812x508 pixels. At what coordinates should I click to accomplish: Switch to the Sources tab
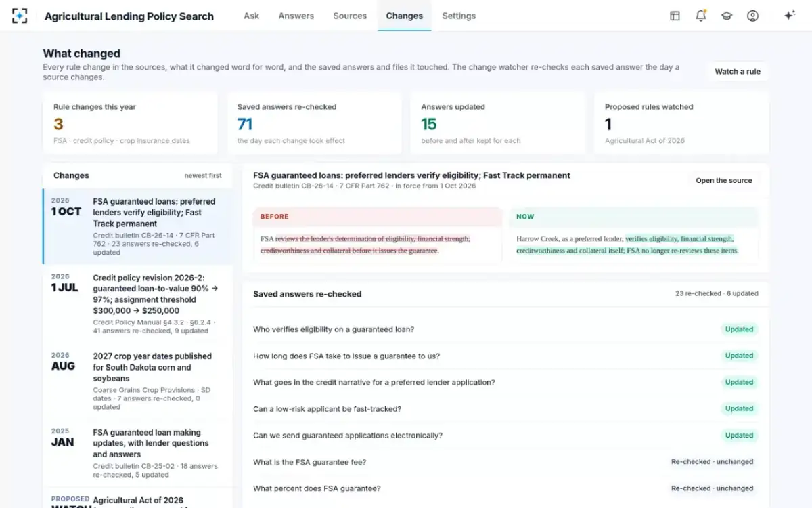click(x=350, y=16)
